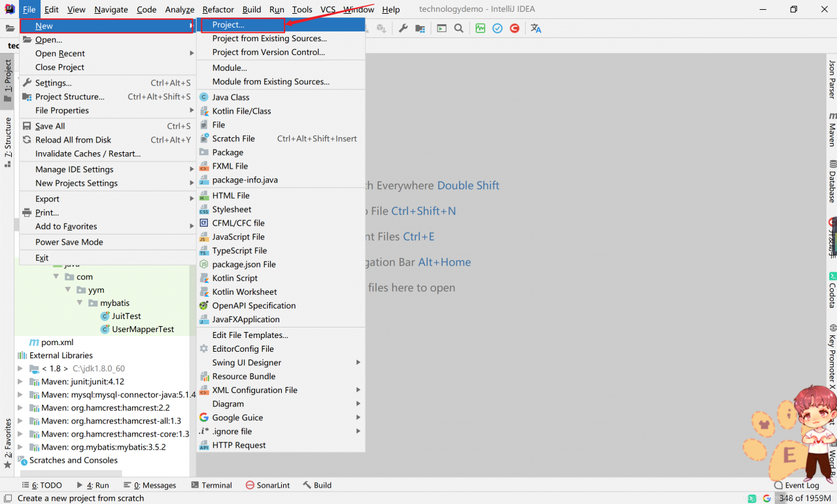Screen dimensions: 837x504
Task: Choose HTTP Request in New submenu
Action: coord(281,445)
